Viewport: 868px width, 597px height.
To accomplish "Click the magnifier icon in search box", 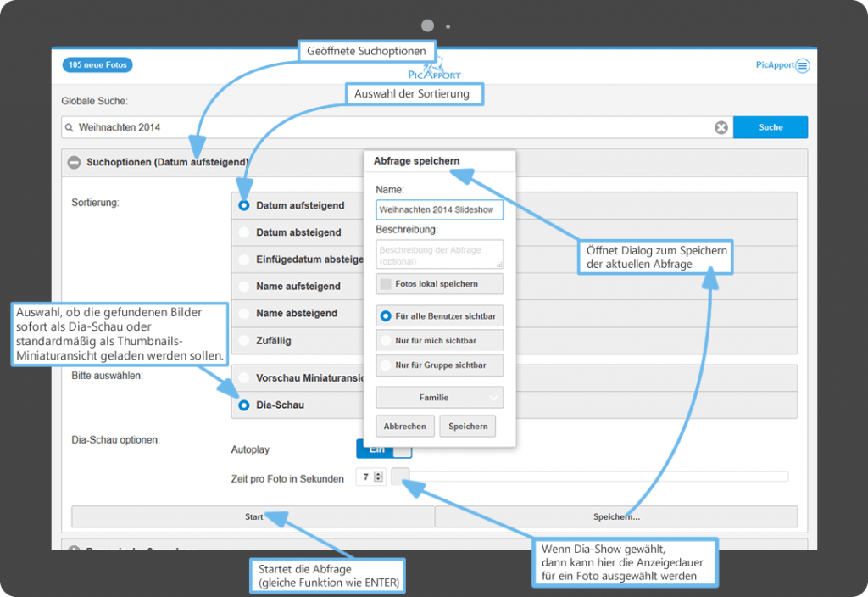I will pos(69,128).
